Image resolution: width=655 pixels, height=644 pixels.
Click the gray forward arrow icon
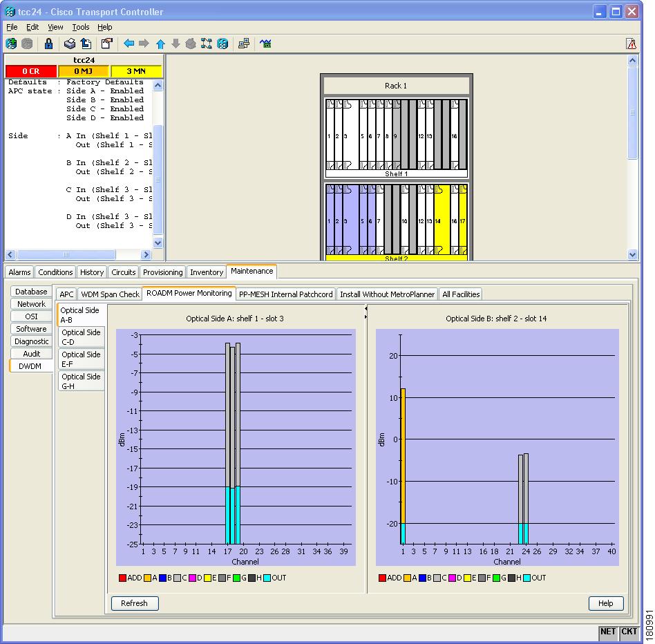pyautogui.click(x=144, y=44)
